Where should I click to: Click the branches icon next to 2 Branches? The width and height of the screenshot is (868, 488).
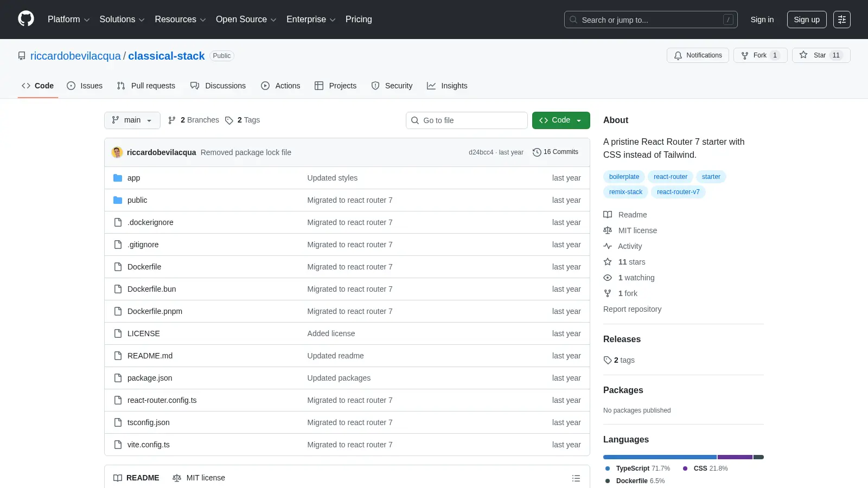[x=172, y=120]
